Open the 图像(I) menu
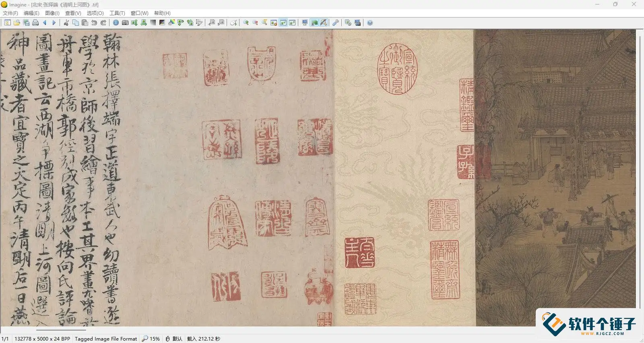644x343 pixels. pos(52,13)
